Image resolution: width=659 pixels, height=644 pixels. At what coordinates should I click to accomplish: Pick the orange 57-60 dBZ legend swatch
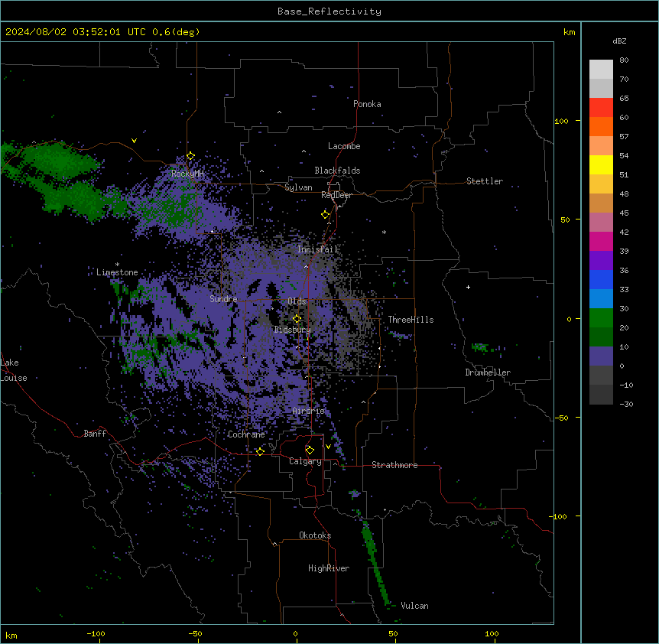click(601, 126)
